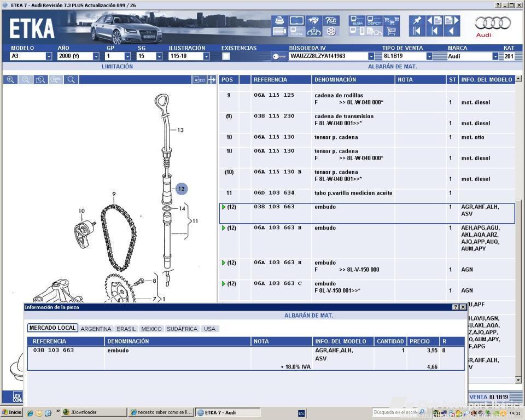Click the Windows Inicio start button
Screen dimensions: 525x420
tap(12, 412)
